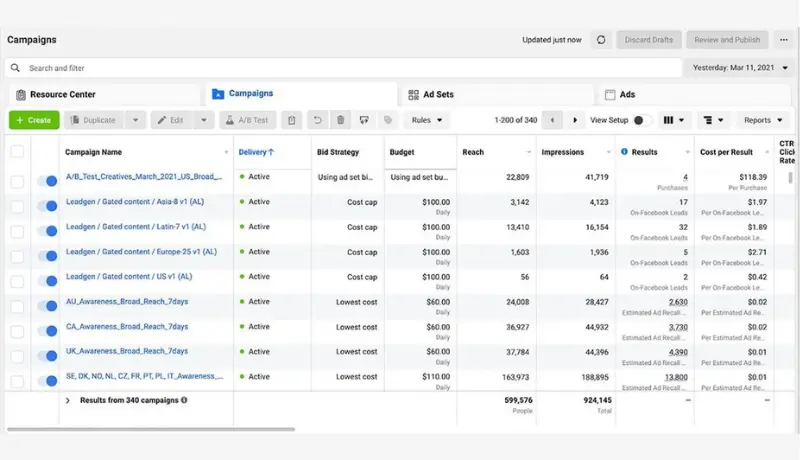This screenshot has width=800, height=460.
Task: Go to next page of campaigns
Action: [x=575, y=120]
